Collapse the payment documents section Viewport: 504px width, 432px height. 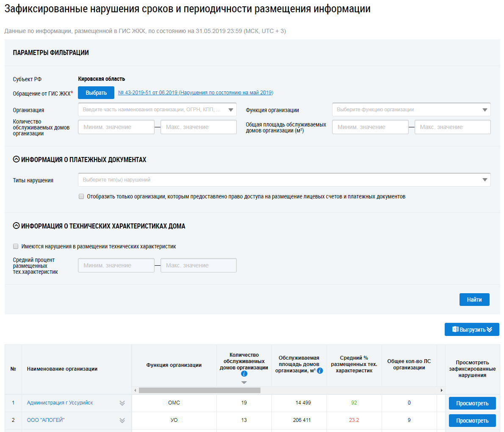(x=16, y=160)
